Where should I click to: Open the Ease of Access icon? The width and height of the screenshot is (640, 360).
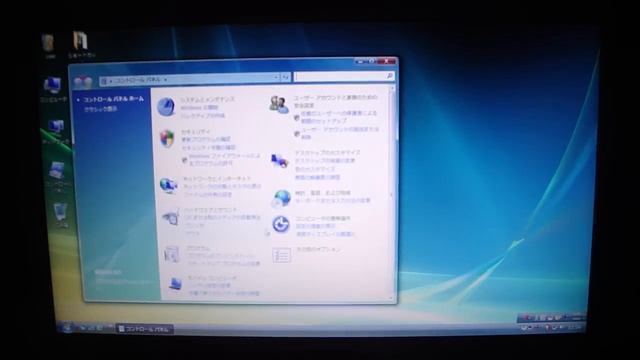[x=281, y=224]
